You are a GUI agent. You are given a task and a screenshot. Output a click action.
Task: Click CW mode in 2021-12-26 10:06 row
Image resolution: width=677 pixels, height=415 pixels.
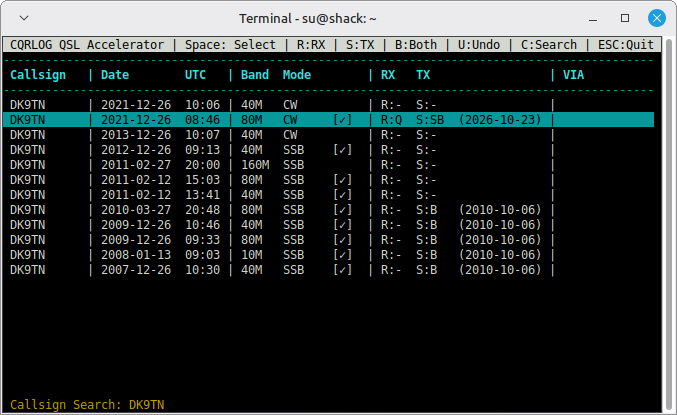click(290, 105)
